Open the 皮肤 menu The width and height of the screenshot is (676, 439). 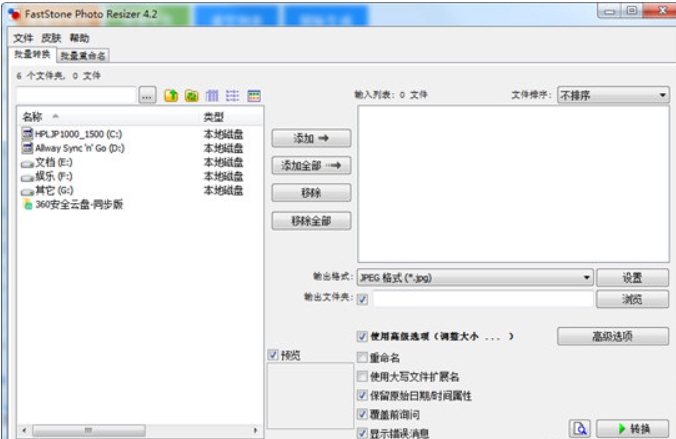coord(51,38)
